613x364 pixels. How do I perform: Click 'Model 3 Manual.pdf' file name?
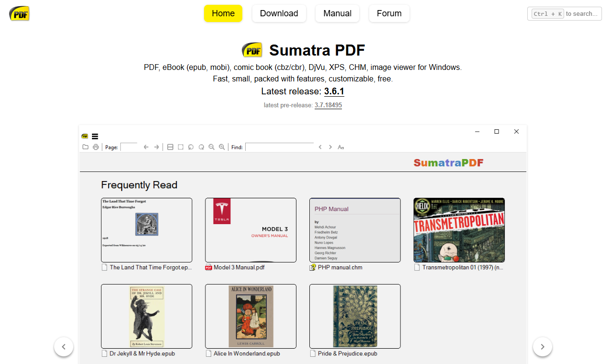pos(239,267)
